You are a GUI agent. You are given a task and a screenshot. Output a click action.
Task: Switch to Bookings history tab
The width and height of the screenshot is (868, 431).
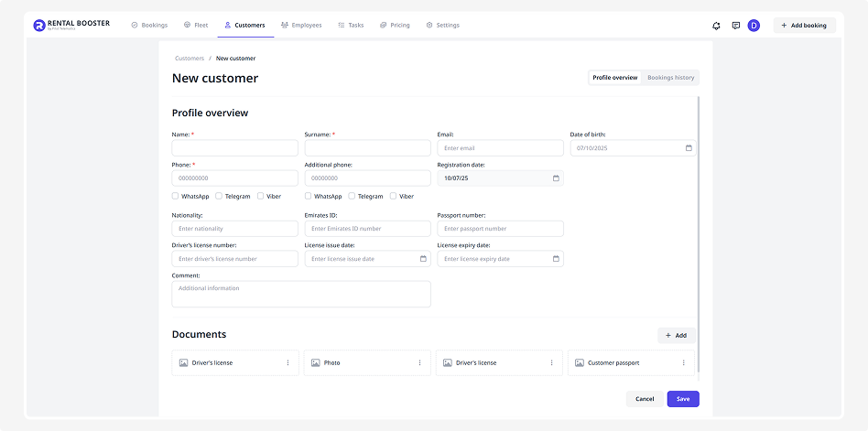coord(670,78)
